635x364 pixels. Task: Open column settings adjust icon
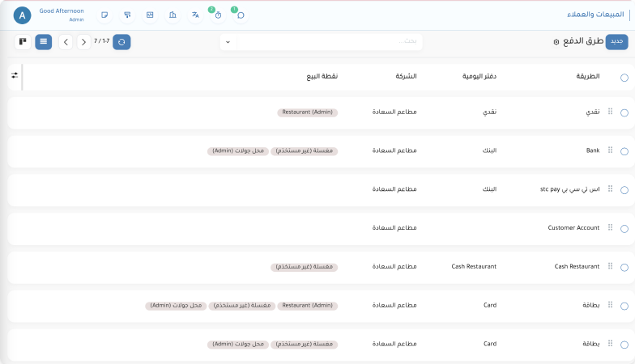(x=15, y=76)
